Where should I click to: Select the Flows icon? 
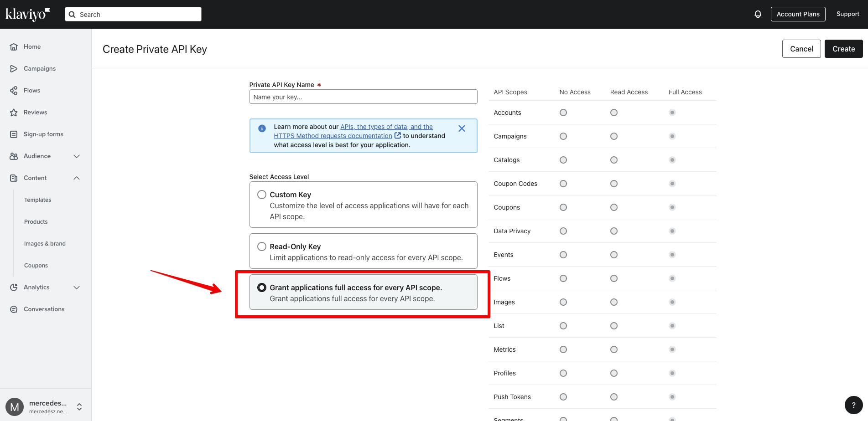pyautogui.click(x=14, y=90)
